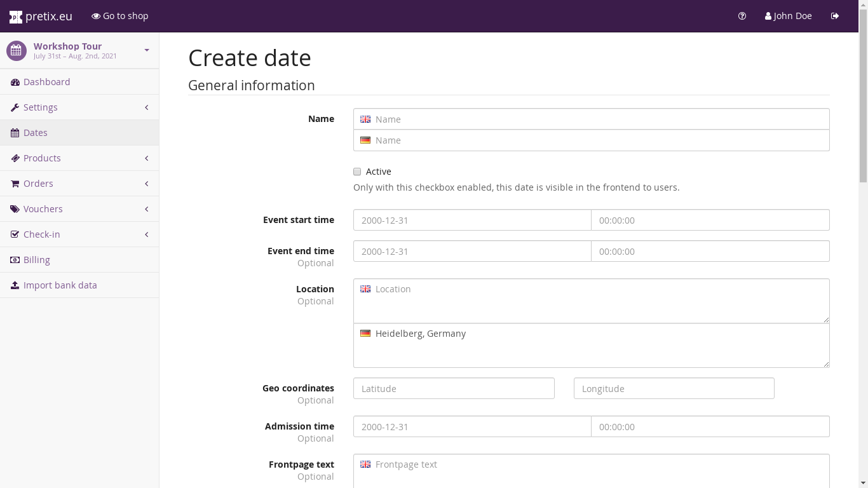Click the Dashboard gauge icon

tap(15, 82)
